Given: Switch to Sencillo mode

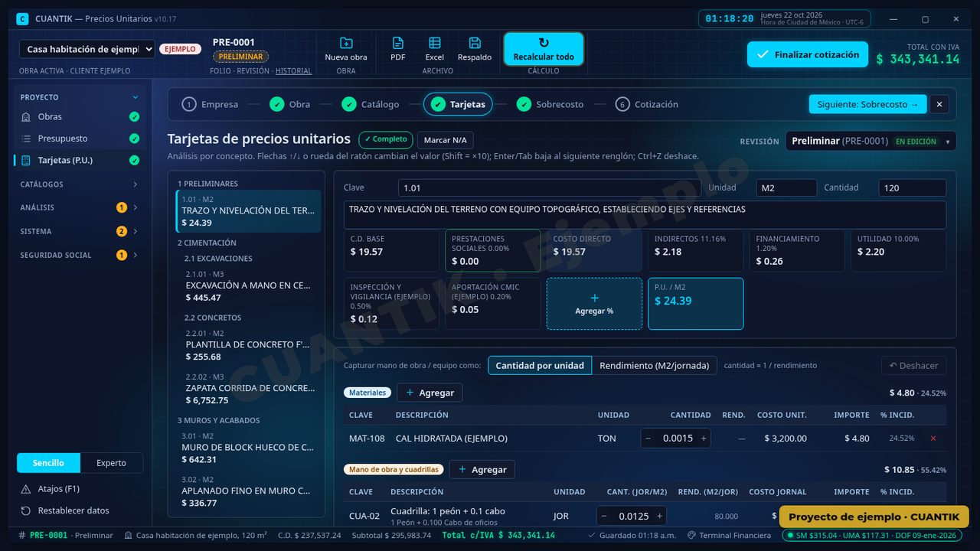Looking at the screenshot, I should pos(48,463).
